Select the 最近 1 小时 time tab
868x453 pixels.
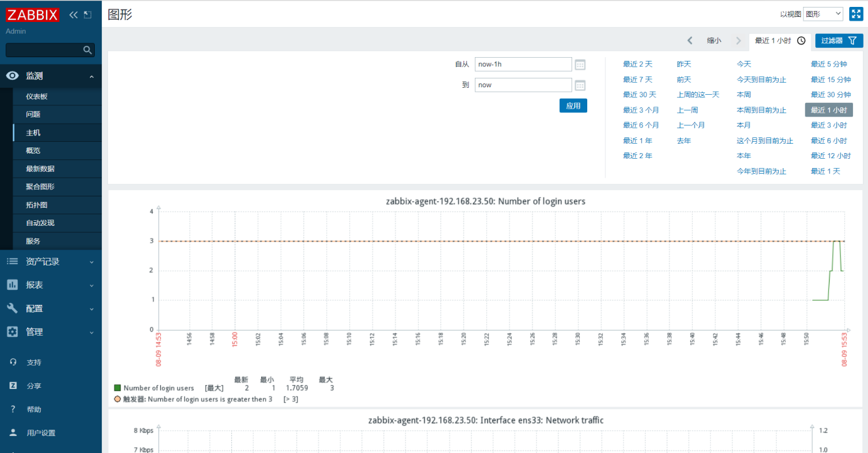(x=780, y=41)
